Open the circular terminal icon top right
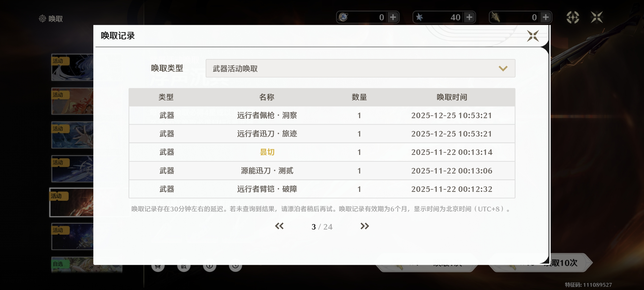 [573, 17]
